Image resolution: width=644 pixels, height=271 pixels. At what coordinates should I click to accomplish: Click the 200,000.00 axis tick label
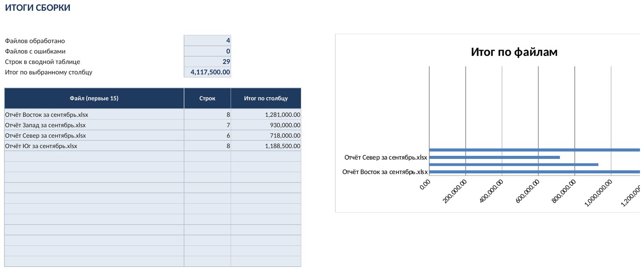(x=455, y=191)
